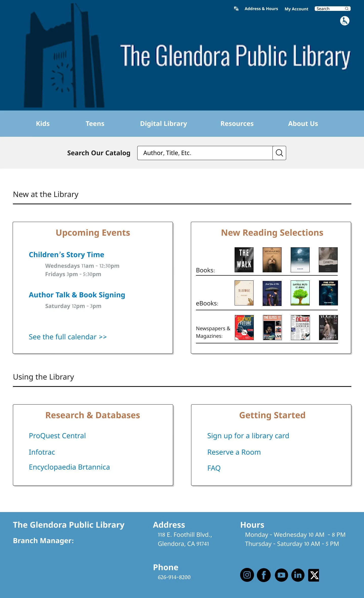Open the News newspaper cover
Image resolution: width=364 pixels, height=598 pixels.
point(300,327)
